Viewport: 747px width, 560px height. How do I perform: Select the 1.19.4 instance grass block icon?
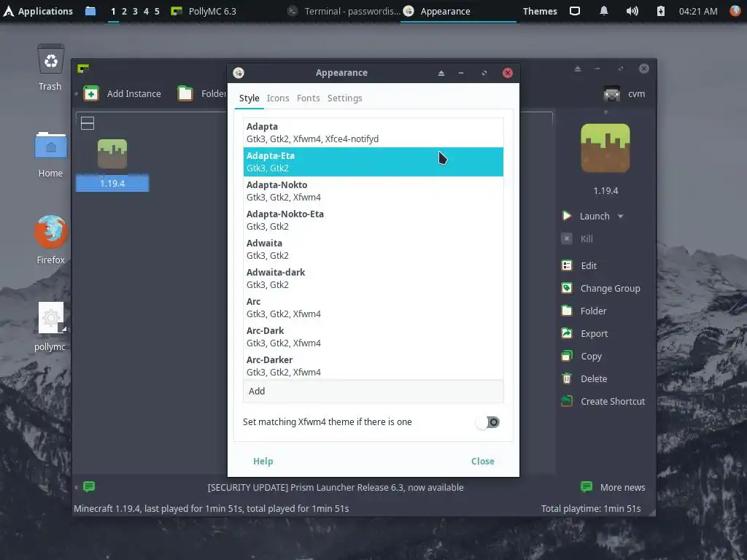[x=112, y=154]
